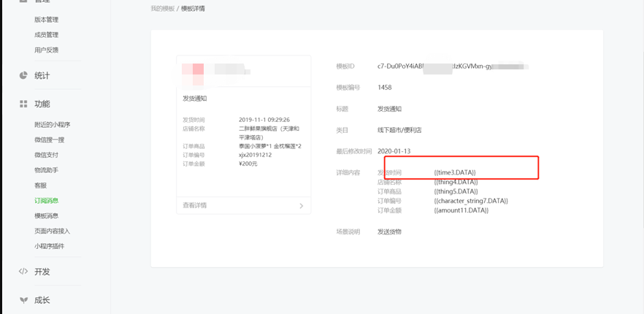The image size is (644, 314).
Task: Click the {{character_string7.DATA}} field value
Action: point(471,201)
